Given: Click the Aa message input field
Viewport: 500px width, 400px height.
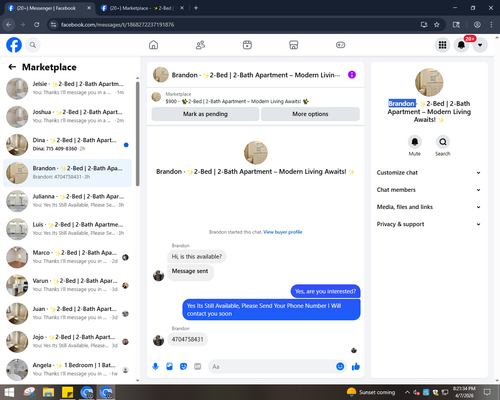Looking at the screenshot, I should click(272, 367).
